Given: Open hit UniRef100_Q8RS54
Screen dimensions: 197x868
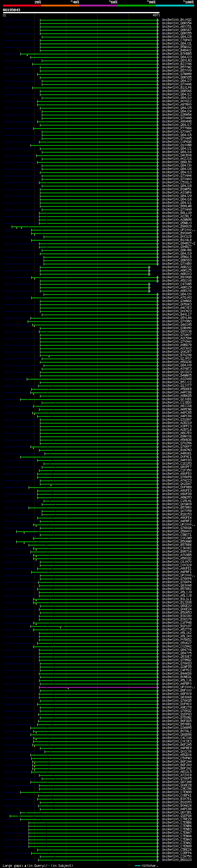Looking at the screenshot, I should (177, 23).
